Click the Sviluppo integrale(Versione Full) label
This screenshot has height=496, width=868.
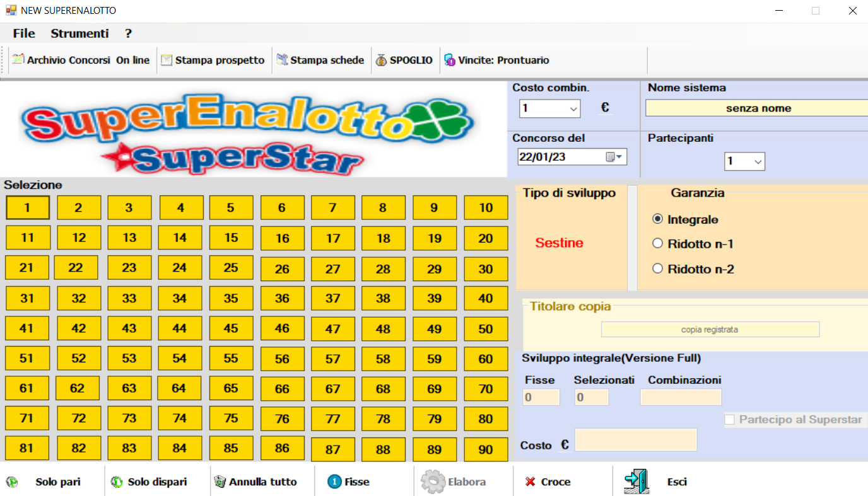pos(612,359)
